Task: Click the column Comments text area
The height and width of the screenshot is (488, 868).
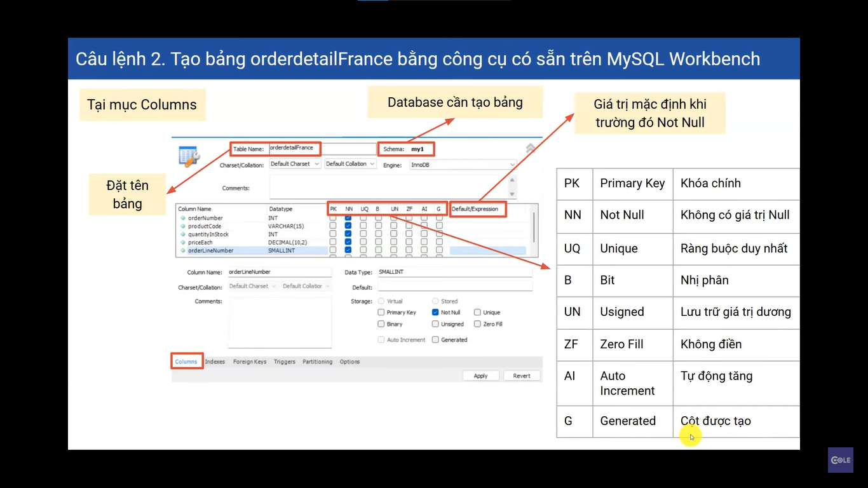Action: pyautogui.click(x=280, y=322)
